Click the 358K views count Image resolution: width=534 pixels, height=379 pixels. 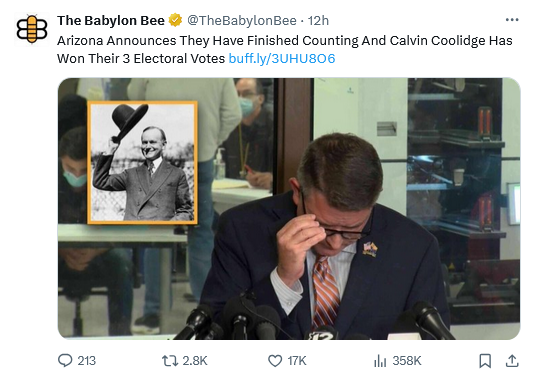407,361
